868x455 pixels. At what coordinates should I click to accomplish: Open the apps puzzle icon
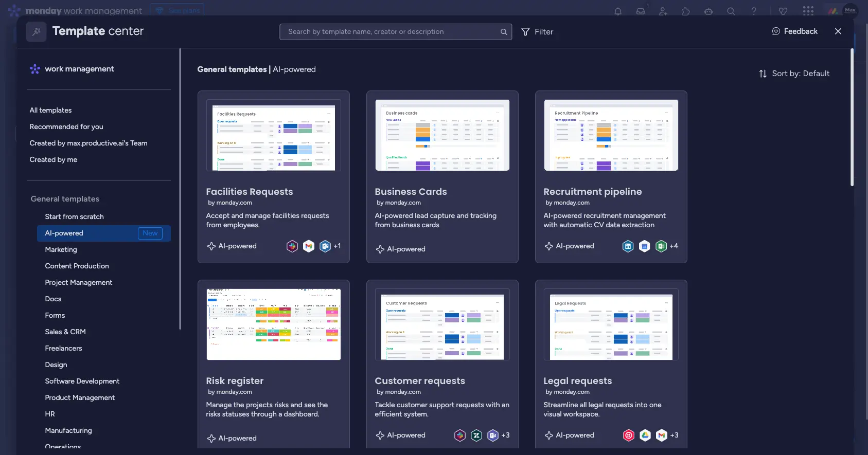(x=686, y=11)
